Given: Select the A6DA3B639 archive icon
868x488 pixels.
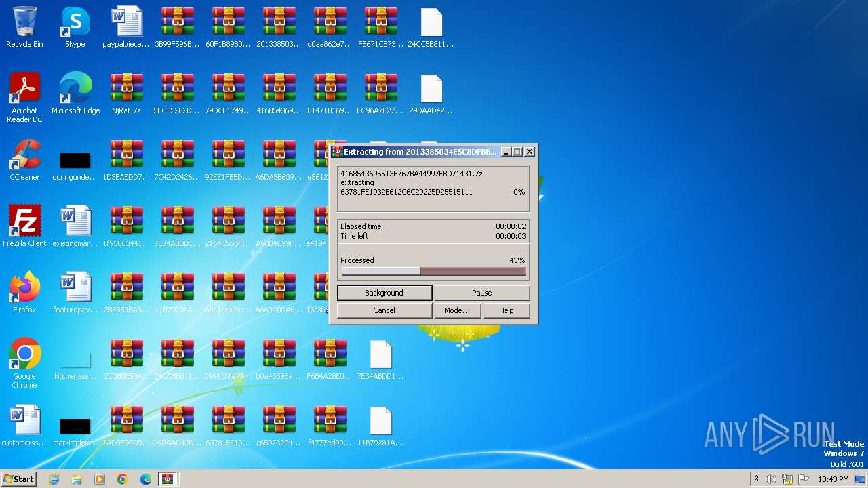Looking at the screenshot, I should pos(279,160).
